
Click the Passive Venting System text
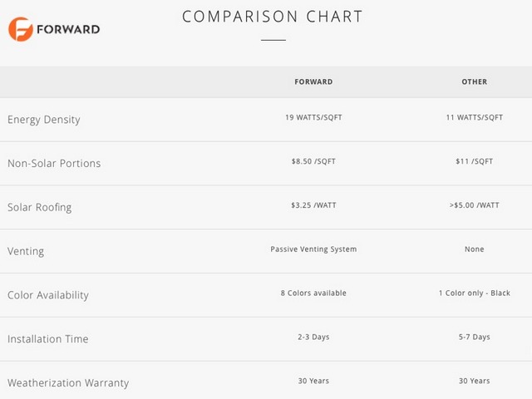[x=313, y=249]
